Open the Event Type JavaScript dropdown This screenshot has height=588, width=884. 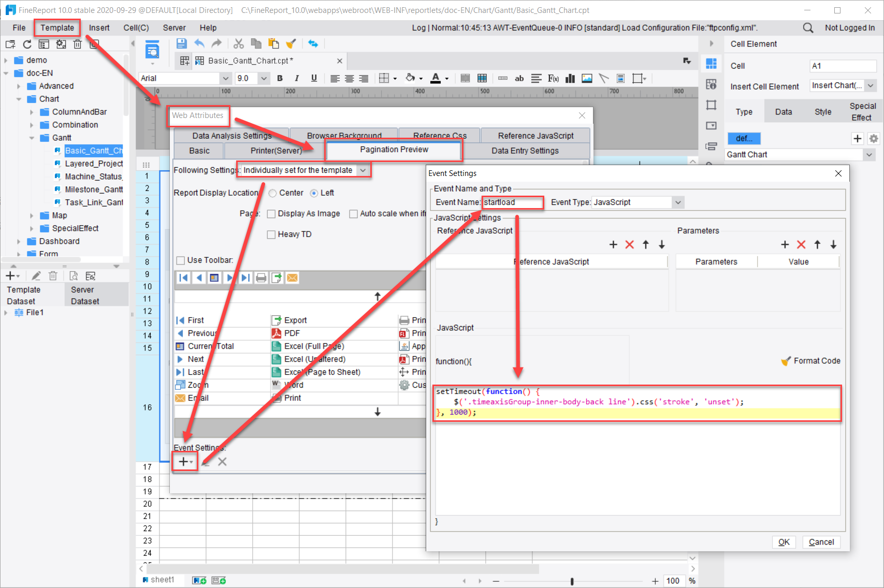click(678, 202)
